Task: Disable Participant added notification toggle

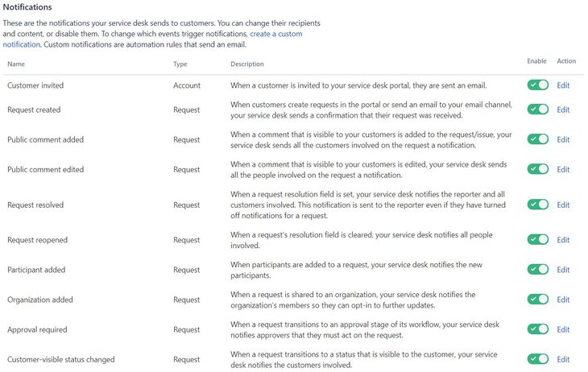Action: click(537, 270)
